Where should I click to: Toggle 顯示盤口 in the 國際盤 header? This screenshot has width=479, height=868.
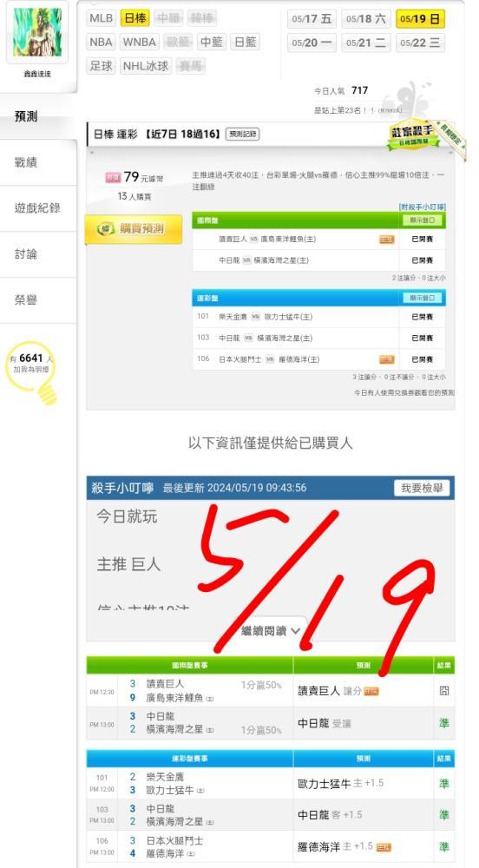(x=422, y=220)
